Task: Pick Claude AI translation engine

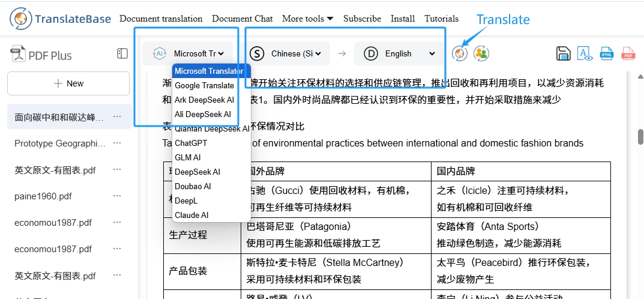Action: 211,215
